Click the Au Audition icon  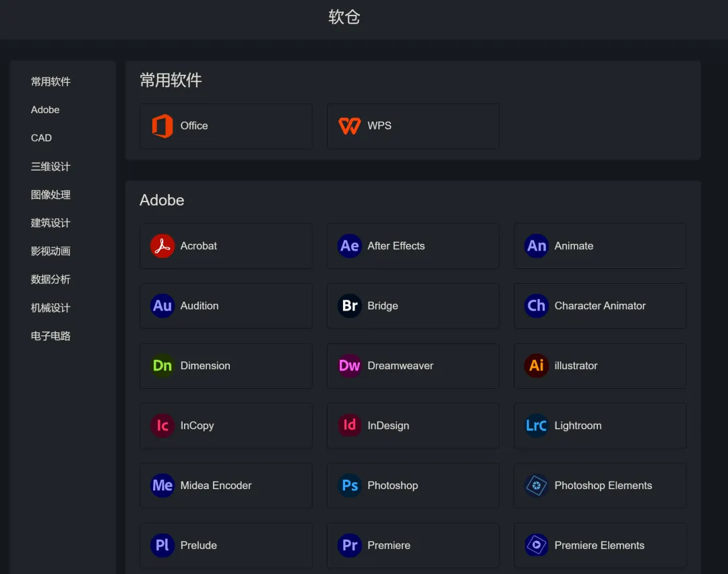(x=162, y=306)
